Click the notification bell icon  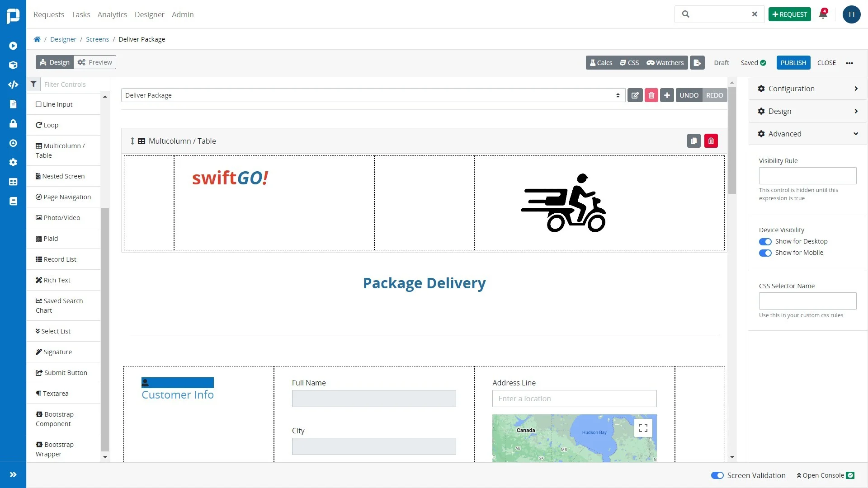823,14
